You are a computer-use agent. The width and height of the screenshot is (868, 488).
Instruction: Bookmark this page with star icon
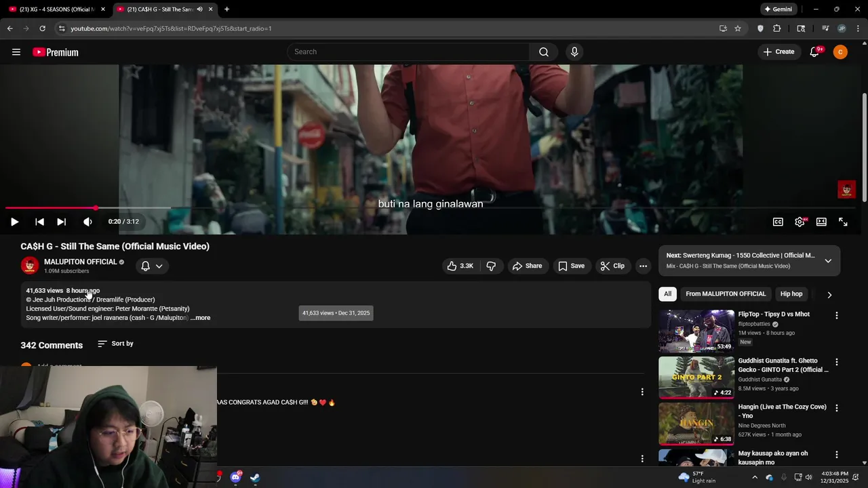click(x=738, y=28)
